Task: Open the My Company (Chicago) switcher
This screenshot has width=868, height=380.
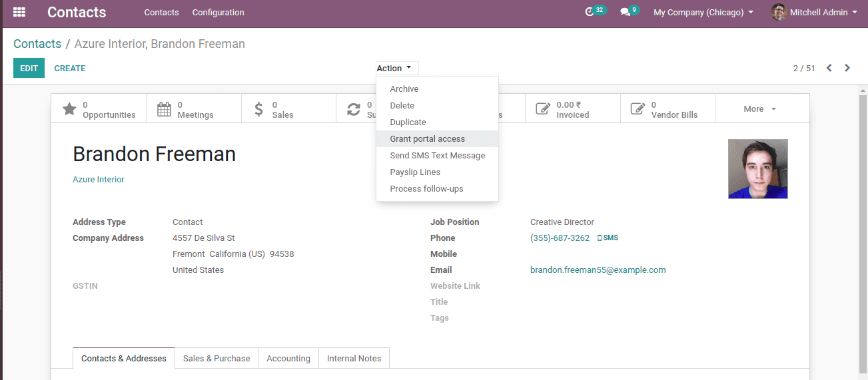Action: [703, 12]
